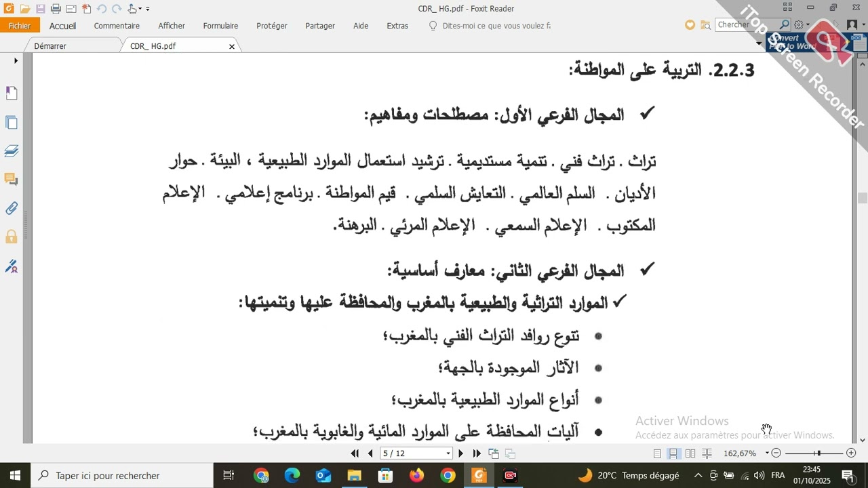Select the Démarrer document tab
This screenshot has height=488, width=868.
click(x=50, y=46)
